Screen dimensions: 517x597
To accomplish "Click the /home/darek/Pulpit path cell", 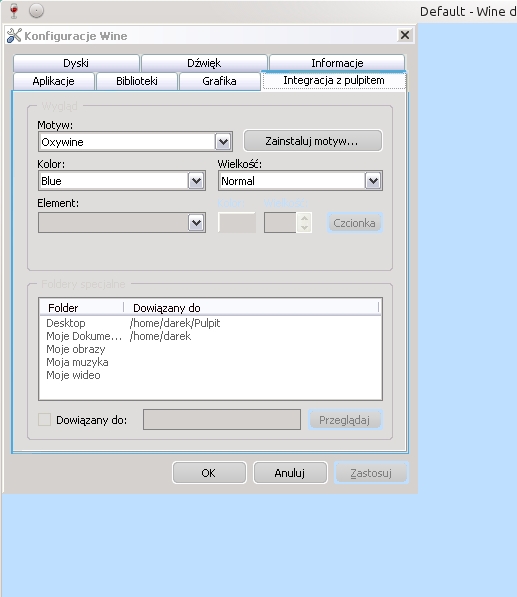I will tap(175, 323).
